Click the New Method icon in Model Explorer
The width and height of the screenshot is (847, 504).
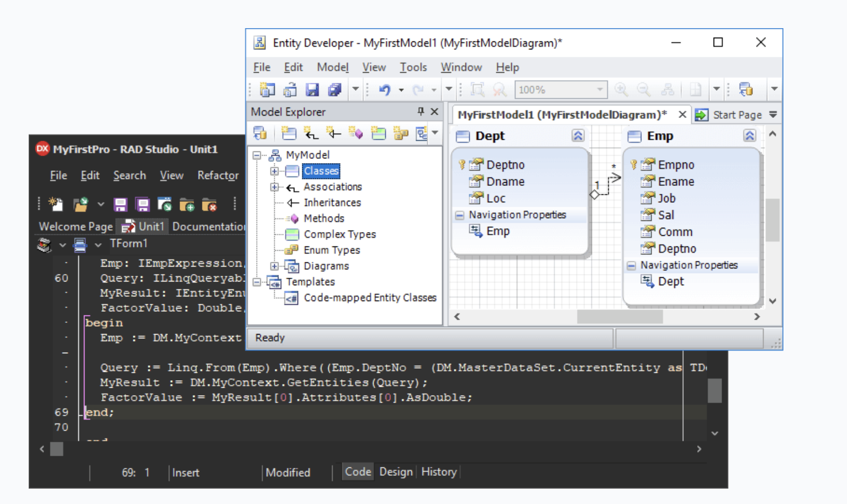pyautogui.click(x=355, y=133)
